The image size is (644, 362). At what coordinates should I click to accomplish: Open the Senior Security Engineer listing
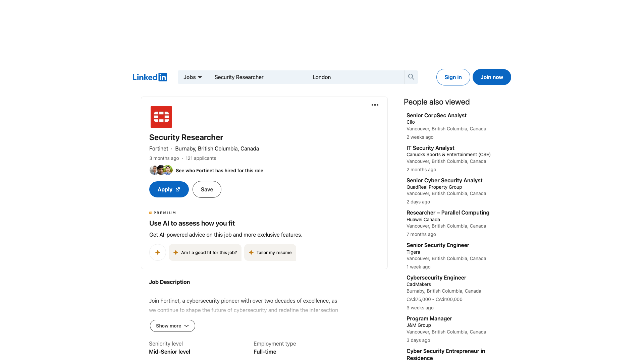[x=438, y=245]
